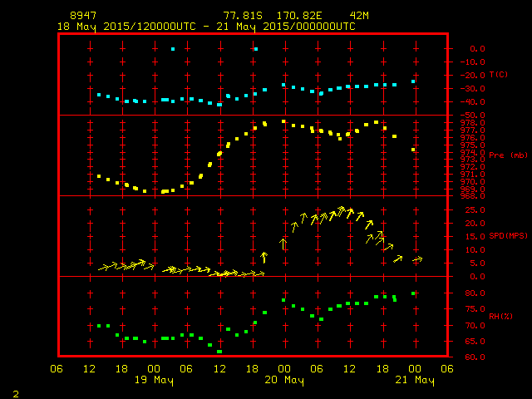Screen dimensions: 532x399
Task: Click the "978.0" pressure scale value
Action: [473, 123]
